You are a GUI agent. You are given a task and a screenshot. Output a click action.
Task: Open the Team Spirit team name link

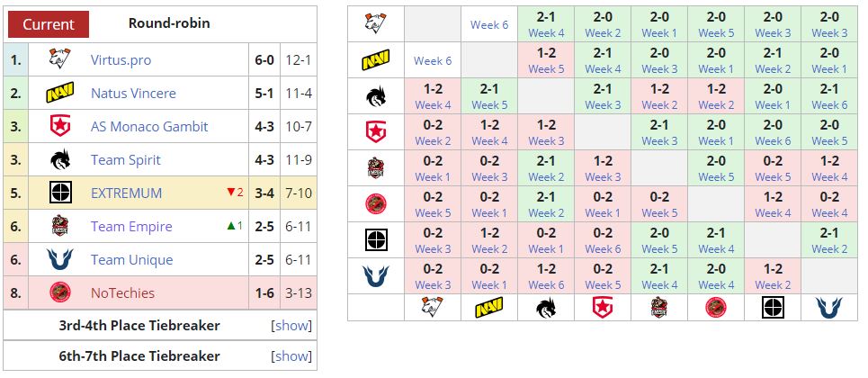pos(126,160)
